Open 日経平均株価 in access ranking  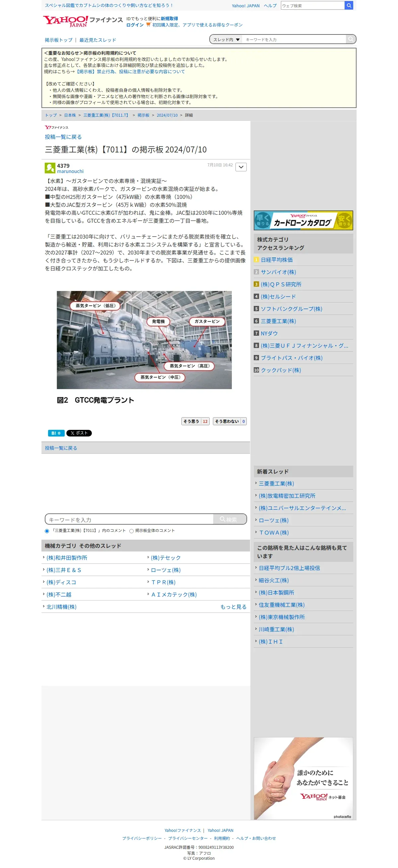(x=277, y=260)
